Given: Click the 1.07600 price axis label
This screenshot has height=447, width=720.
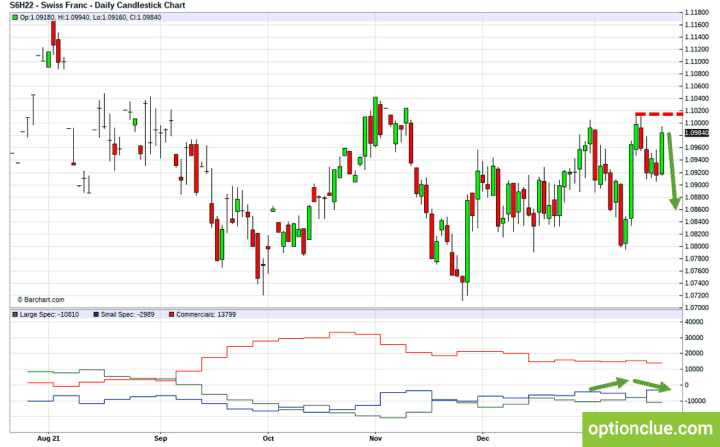Looking at the screenshot, I should coord(697,271).
